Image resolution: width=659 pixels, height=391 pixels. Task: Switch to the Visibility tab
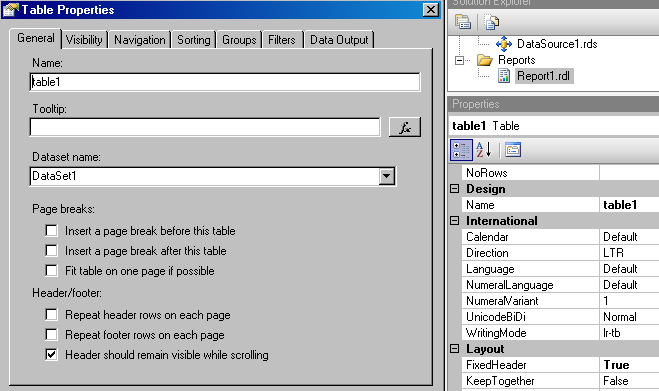coord(84,40)
